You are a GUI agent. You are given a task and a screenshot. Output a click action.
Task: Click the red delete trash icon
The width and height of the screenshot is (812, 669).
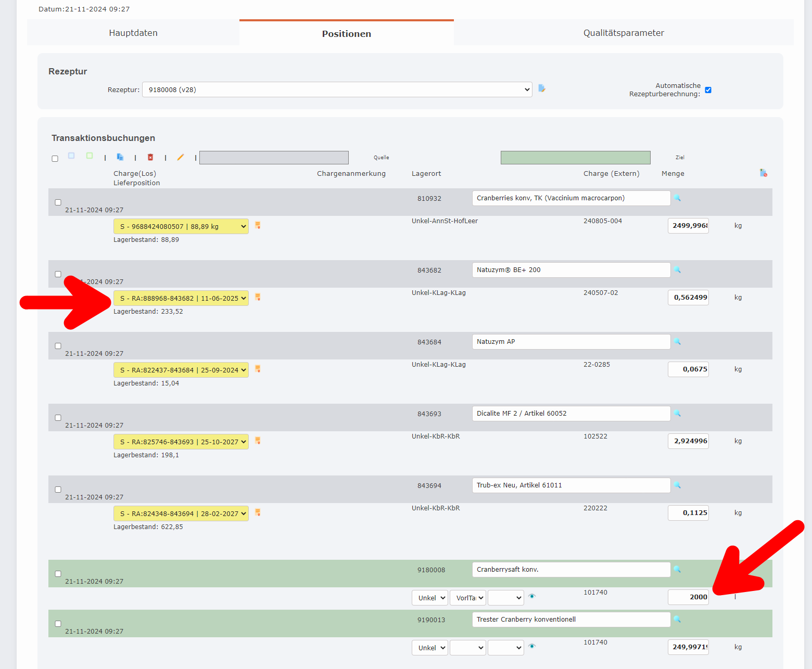tap(150, 157)
